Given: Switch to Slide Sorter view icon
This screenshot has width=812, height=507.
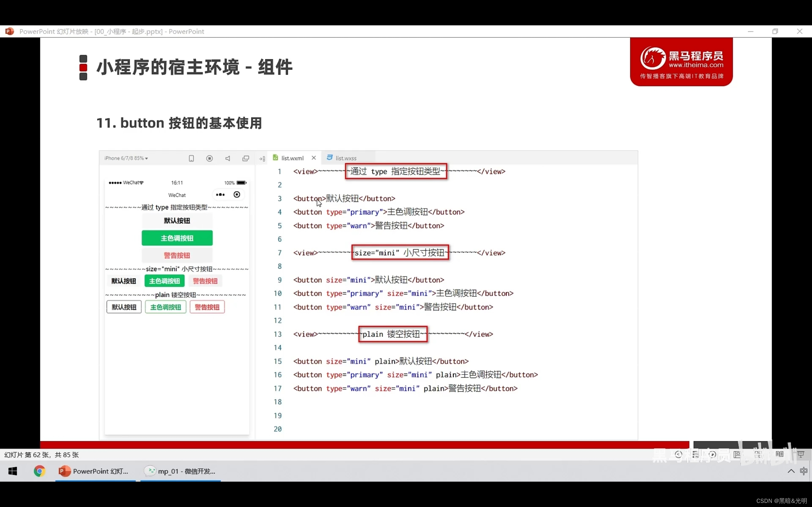Looking at the screenshot, I should [758, 454].
